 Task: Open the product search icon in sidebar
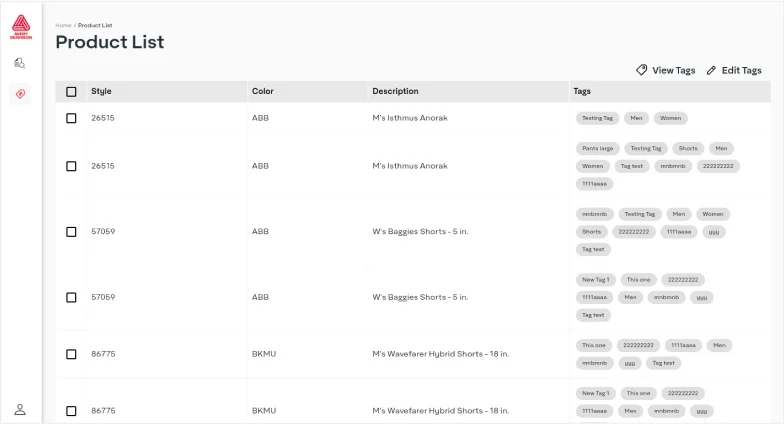pyautogui.click(x=20, y=63)
